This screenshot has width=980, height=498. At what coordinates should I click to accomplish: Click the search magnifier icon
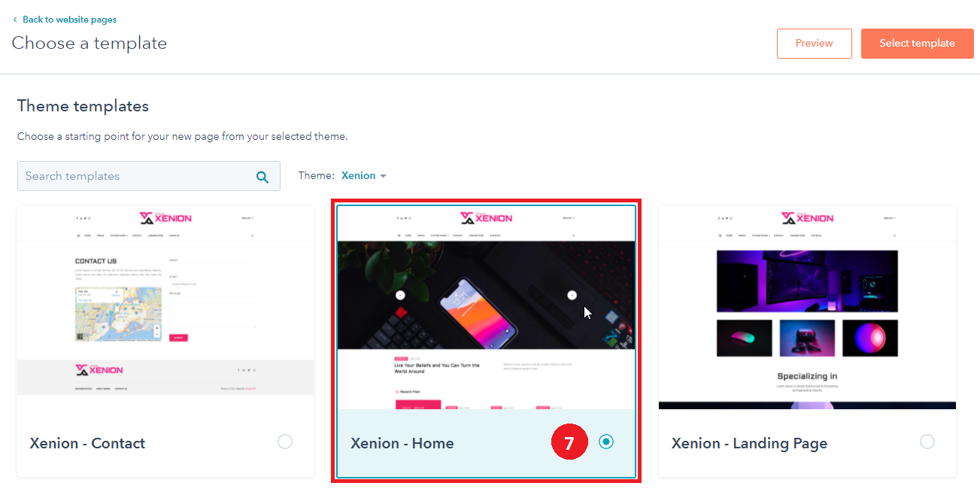pyautogui.click(x=262, y=177)
